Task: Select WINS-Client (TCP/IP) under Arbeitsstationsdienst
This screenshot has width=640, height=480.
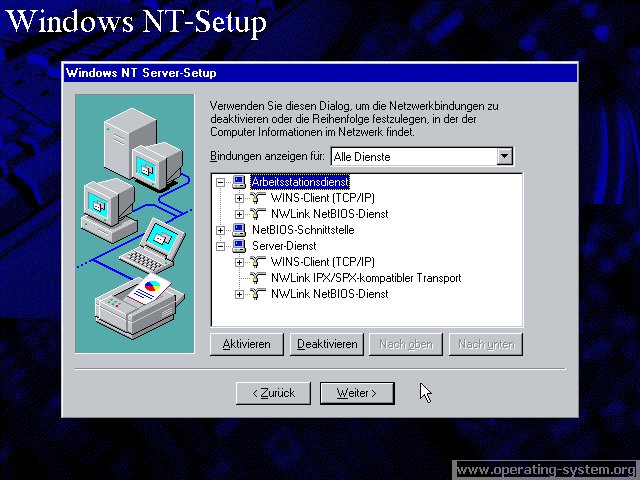Action: point(322,198)
